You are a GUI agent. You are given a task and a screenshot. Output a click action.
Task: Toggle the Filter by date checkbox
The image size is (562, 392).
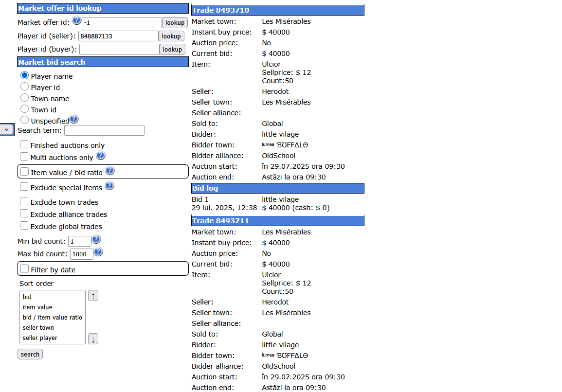point(25,268)
